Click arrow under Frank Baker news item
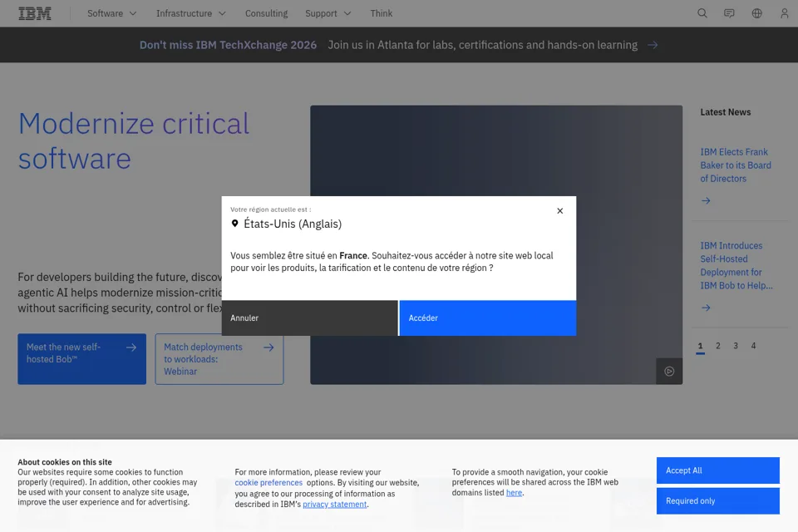Screen dimensions: 798x532 [706, 200]
